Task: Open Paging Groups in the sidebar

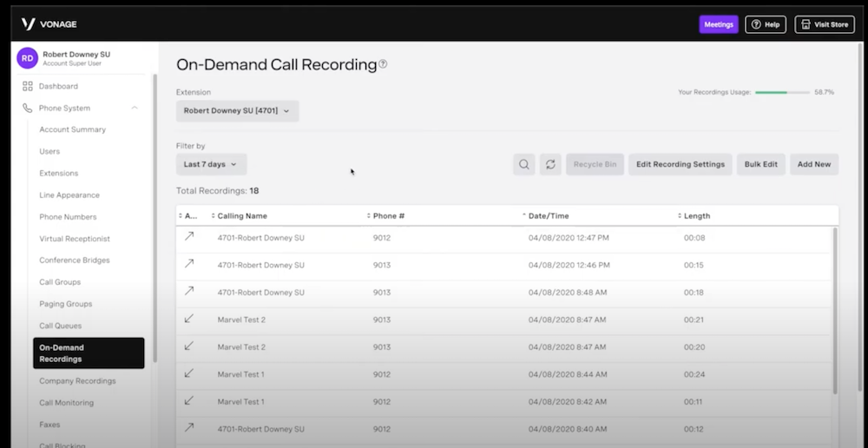Action: [65, 304]
